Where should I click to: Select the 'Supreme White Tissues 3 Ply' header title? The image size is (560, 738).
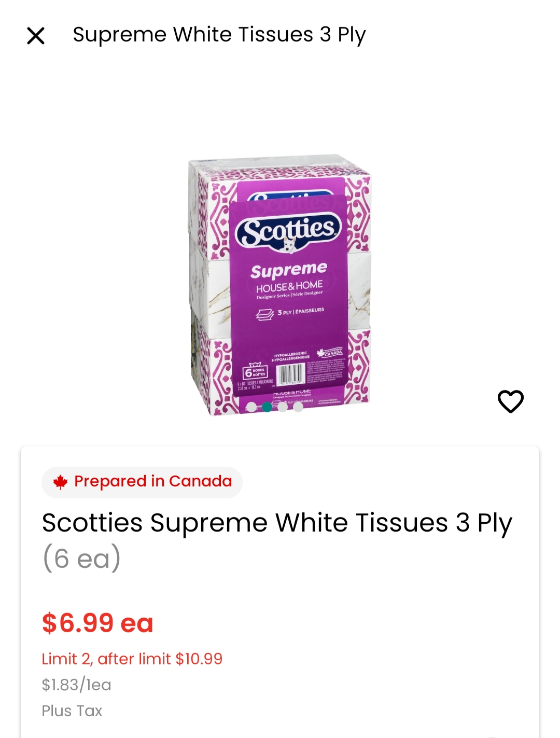click(219, 35)
